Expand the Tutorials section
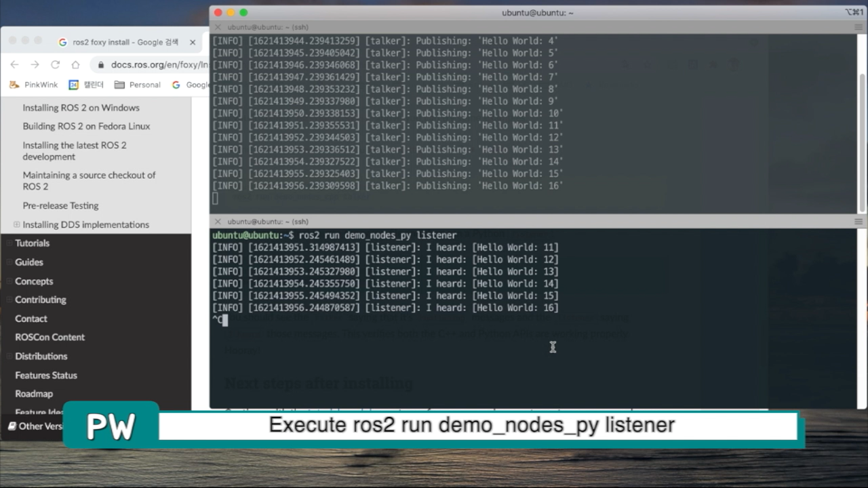This screenshot has width=868, height=488. pyautogui.click(x=9, y=243)
